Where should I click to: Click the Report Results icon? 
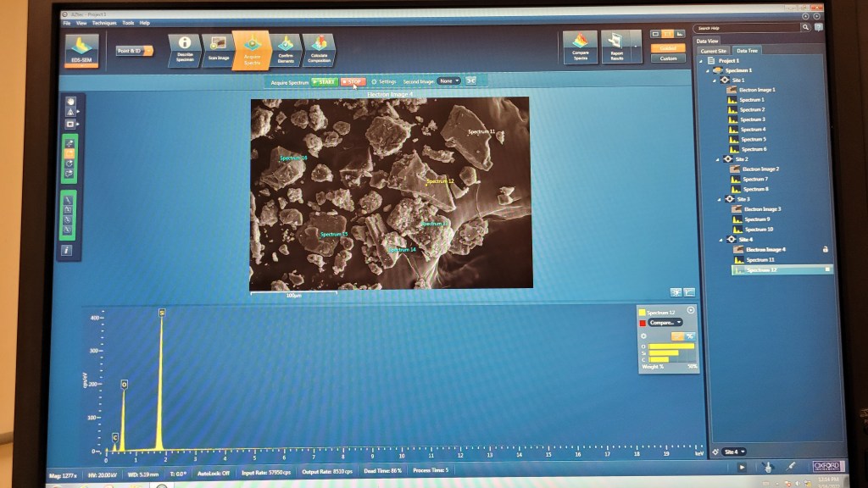coord(616,47)
